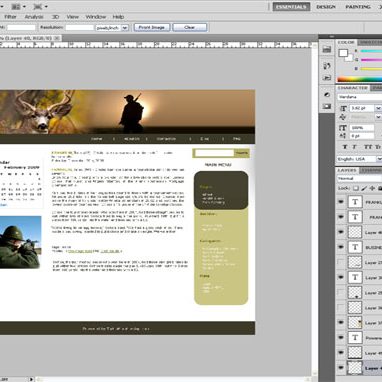Click the 0 pt baseline shift field
Image resolution: width=382 pixels, height=382 pixels.
(x=362, y=136)
